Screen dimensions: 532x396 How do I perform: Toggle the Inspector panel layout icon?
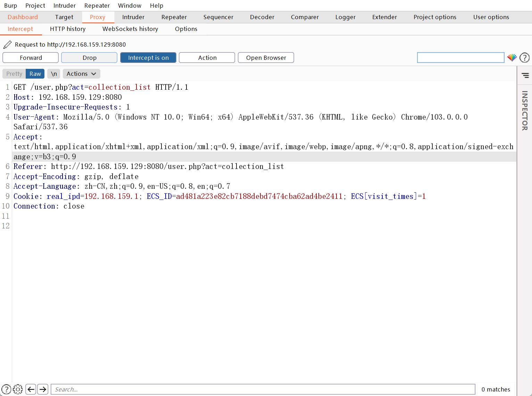(x=525, y=75)
